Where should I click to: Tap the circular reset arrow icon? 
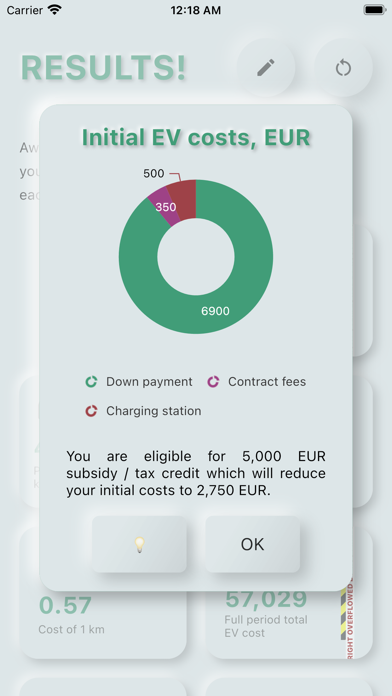(343, 68)
